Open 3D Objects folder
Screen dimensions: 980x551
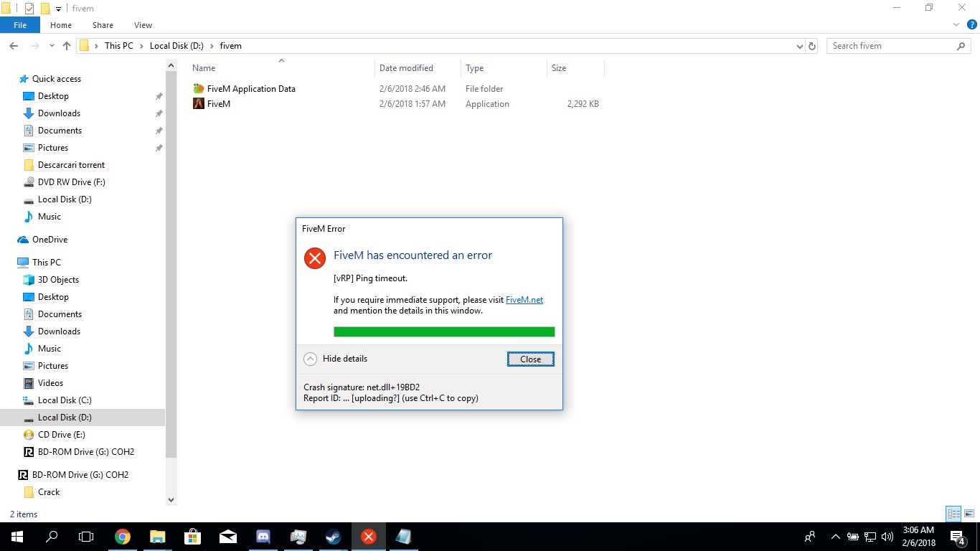click(x=58, y=280)
